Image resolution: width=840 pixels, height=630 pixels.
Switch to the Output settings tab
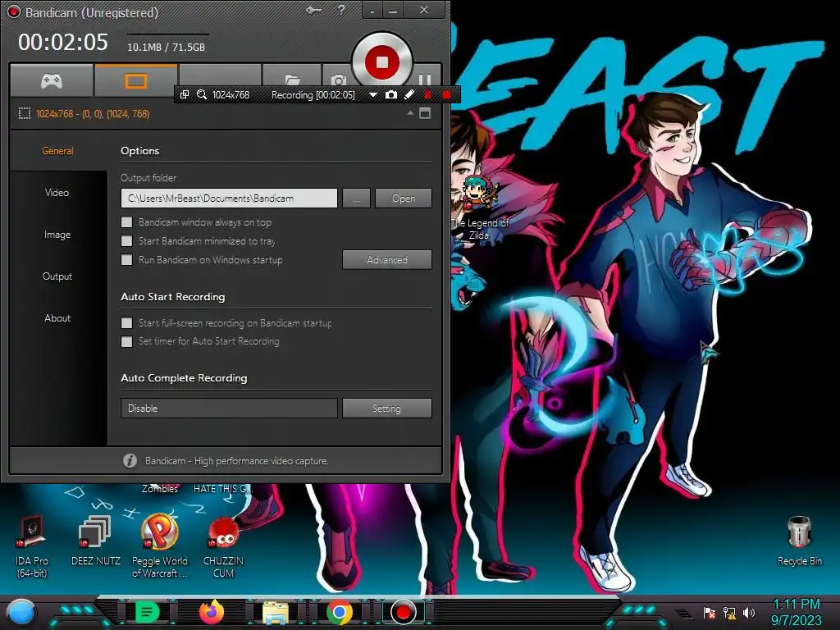(57, 276)
